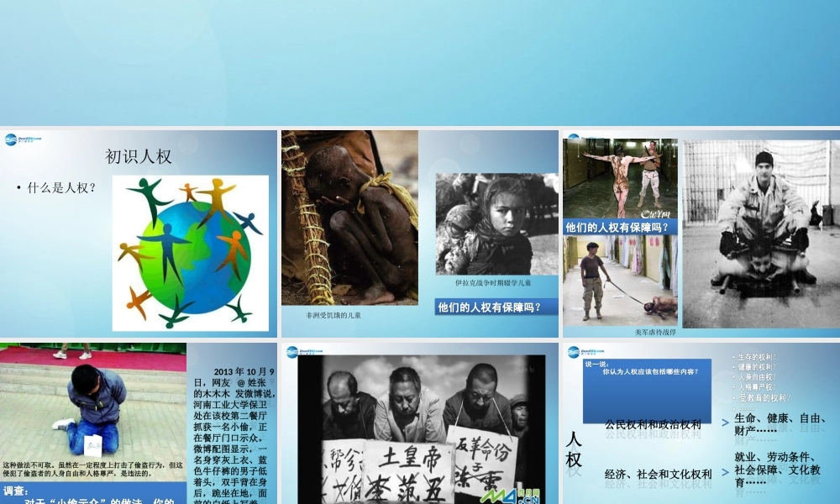This screenshot has height=504, width=840.
Task: Click the blue 说一说 question box
Action: coord(647,391)
